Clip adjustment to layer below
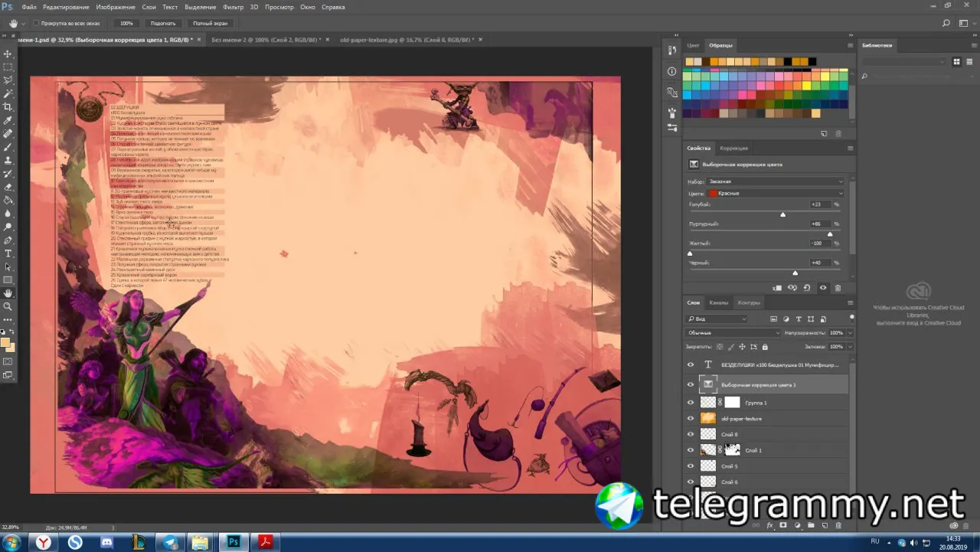980x552 pixels. 777,288
